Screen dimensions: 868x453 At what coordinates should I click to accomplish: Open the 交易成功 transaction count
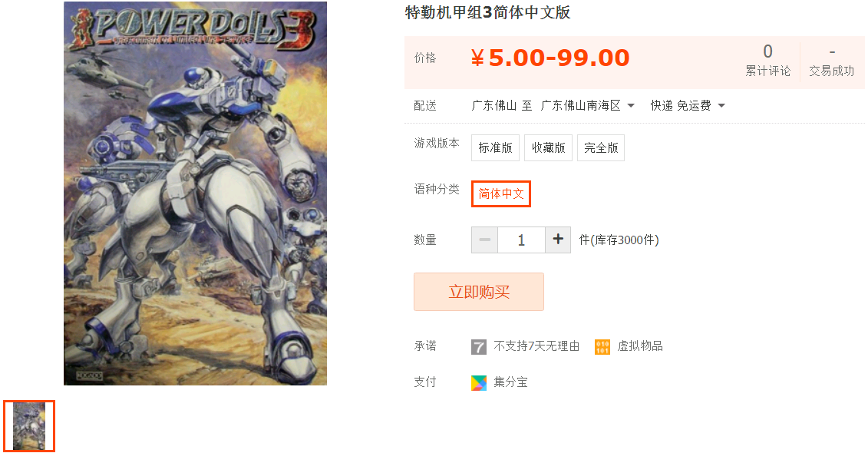point(831,61)
